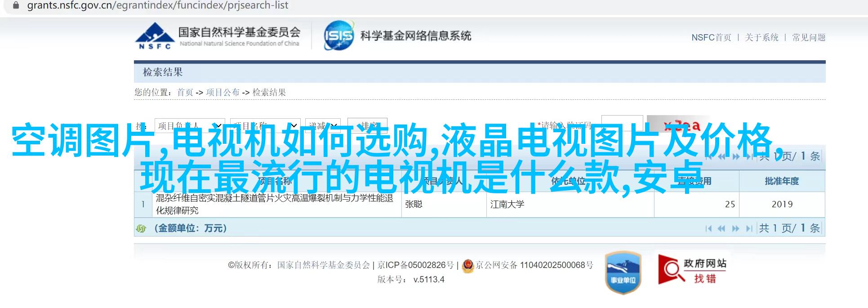Click the blue 事业单位 shield badge
This screenshot has height=308, width=868.
pyautogui.click(x=623, y=273)
